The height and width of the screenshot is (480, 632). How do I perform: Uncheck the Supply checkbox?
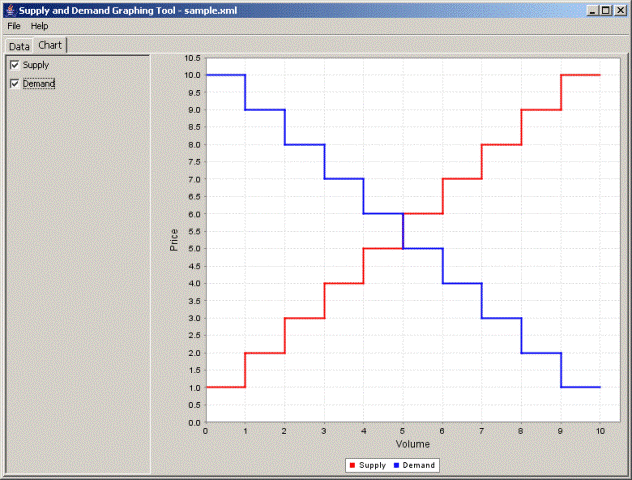coord(15,65)
